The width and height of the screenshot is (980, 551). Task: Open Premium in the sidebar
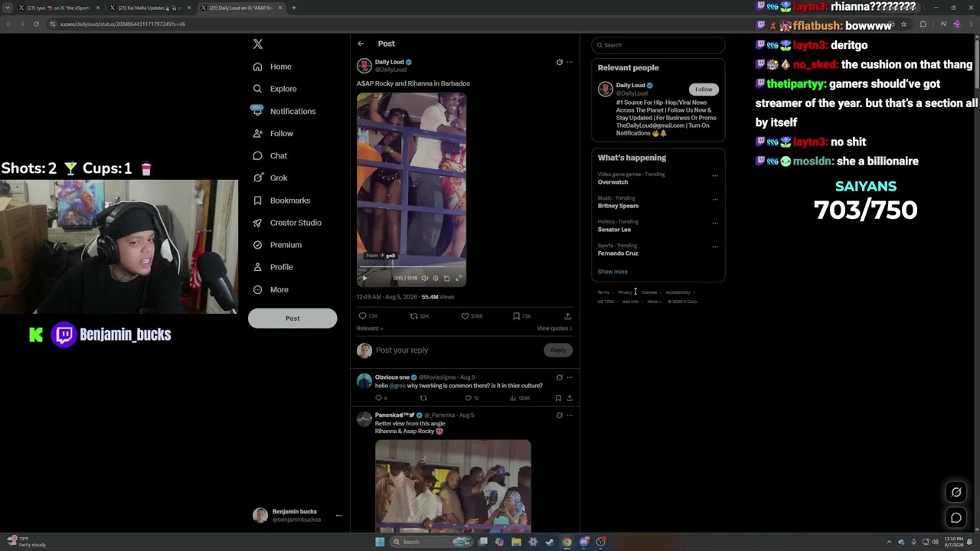pyautogui.click(x=277, y=245)
